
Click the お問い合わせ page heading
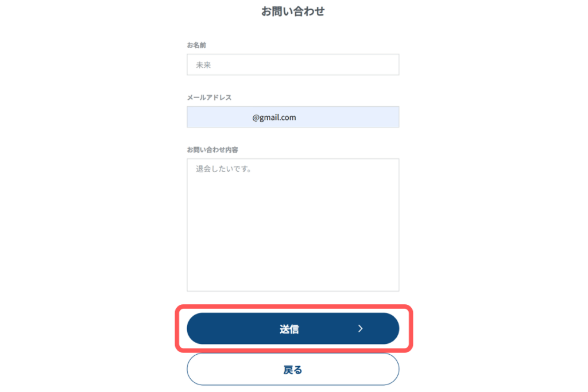tap(293, 11)
